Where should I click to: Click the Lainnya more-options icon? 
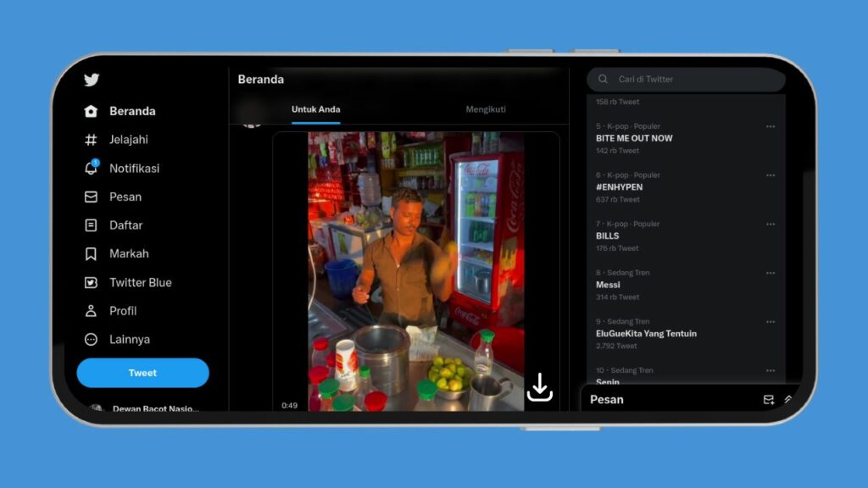(92, 339)
